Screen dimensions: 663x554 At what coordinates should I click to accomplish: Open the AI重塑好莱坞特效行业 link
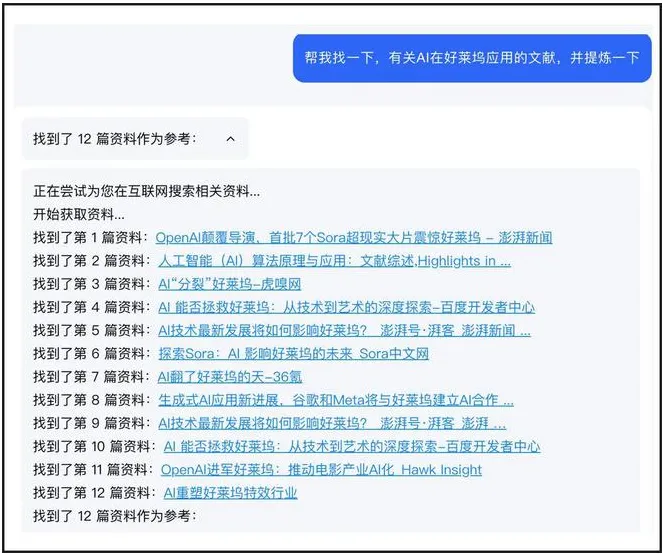[230, 493]
